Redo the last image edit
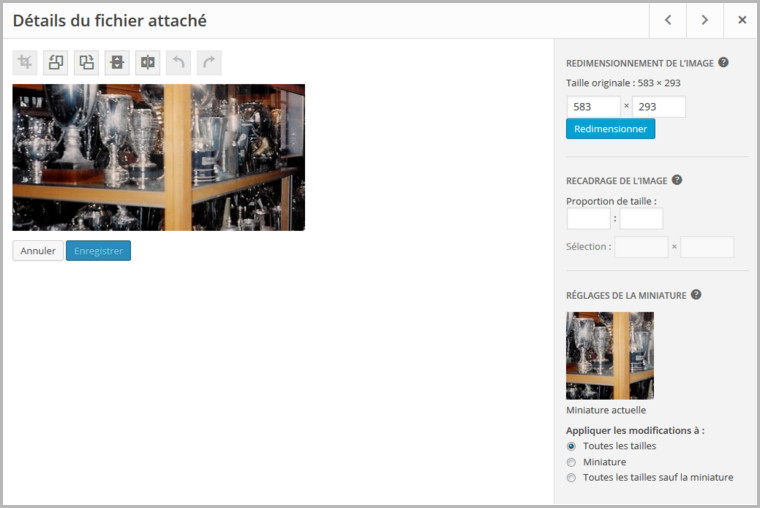Image resolution: width=760 pixels, height=508 pixels. [x=209, y=63]
